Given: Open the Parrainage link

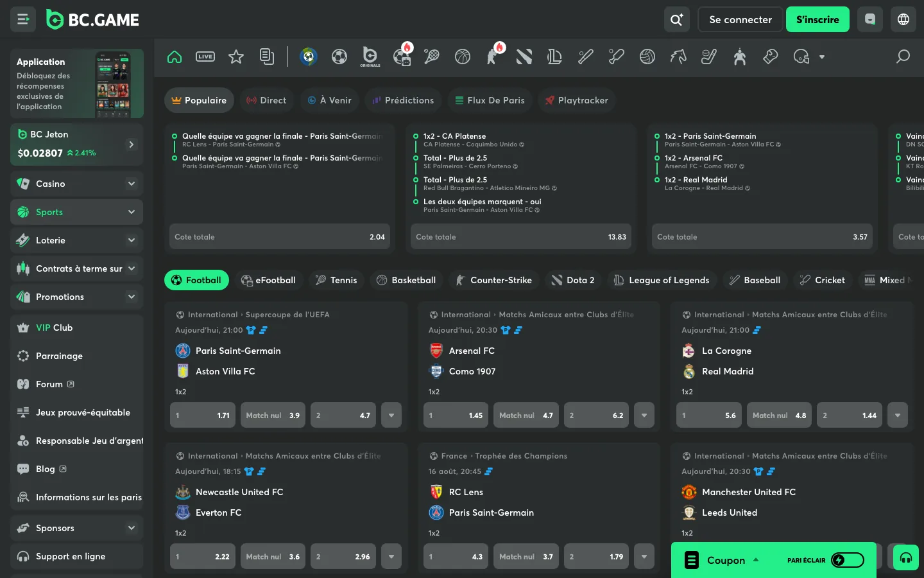Looking at the screenshot, I should [76, 356].
